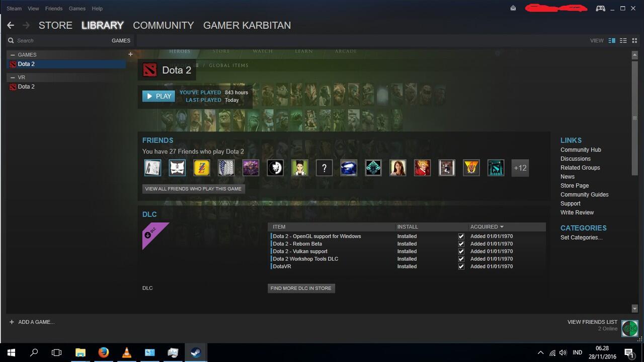Open the Community Hub link
The height and width of the screenshot is (362, 644).
(x=581, y=150)
